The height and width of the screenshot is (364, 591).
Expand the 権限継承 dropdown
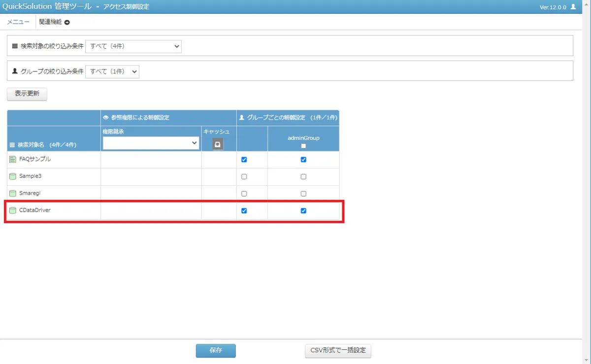coord(151,143)
